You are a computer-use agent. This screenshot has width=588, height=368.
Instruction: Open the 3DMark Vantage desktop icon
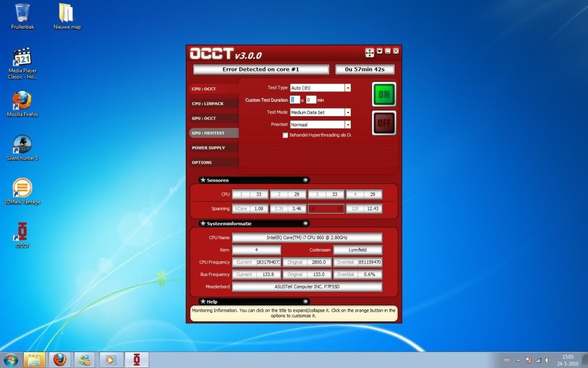(x=22, y=189)
